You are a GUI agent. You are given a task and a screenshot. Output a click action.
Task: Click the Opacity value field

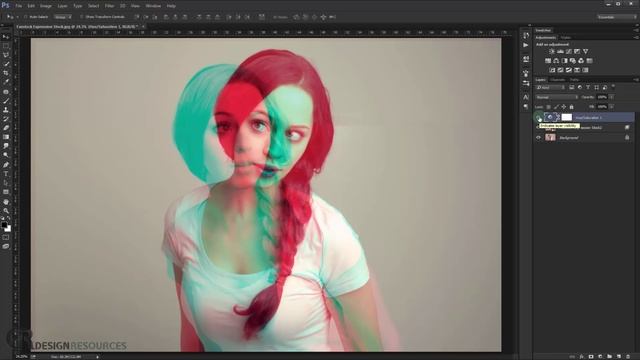click(602, 97)
